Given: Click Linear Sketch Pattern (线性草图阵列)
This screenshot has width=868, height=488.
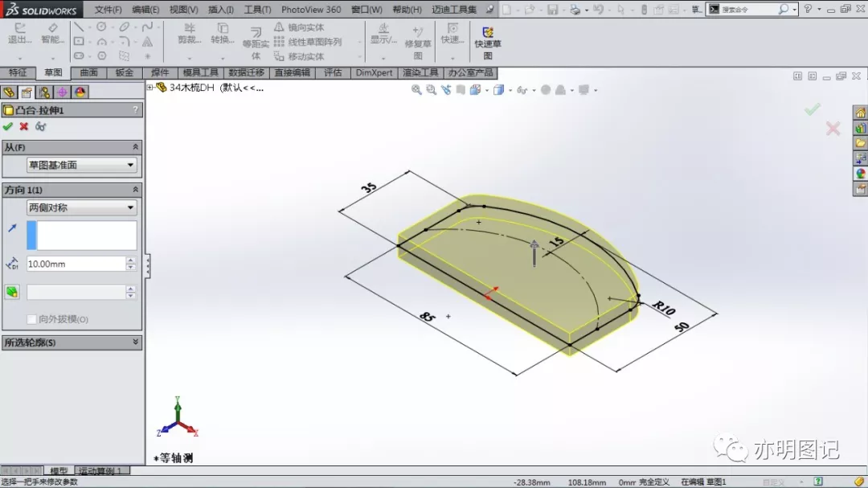Looking at the screenshot, I should [308, 42].
